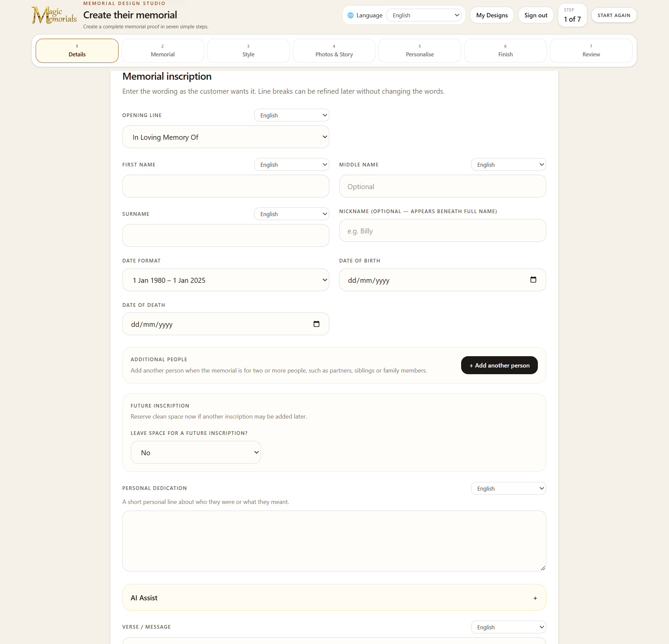This screenshot has width=669, height=644.
Task: Click the START AGAIN button
Action: 614,15
